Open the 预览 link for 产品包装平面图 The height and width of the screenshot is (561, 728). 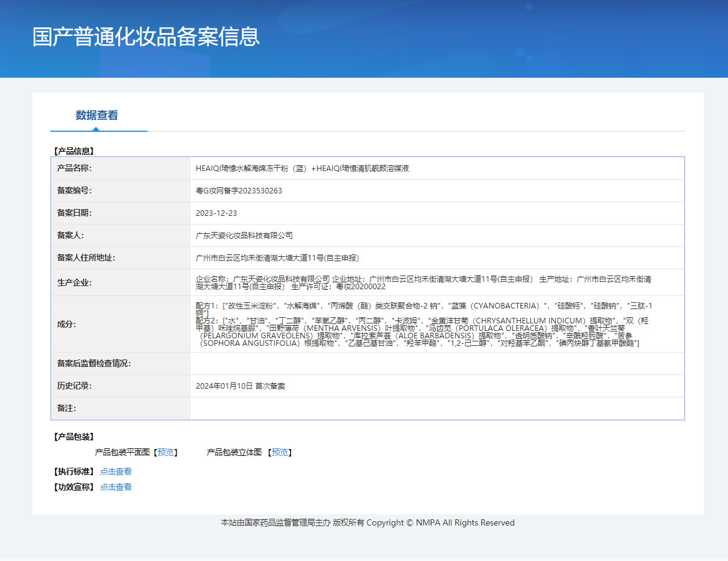(165, 452)
